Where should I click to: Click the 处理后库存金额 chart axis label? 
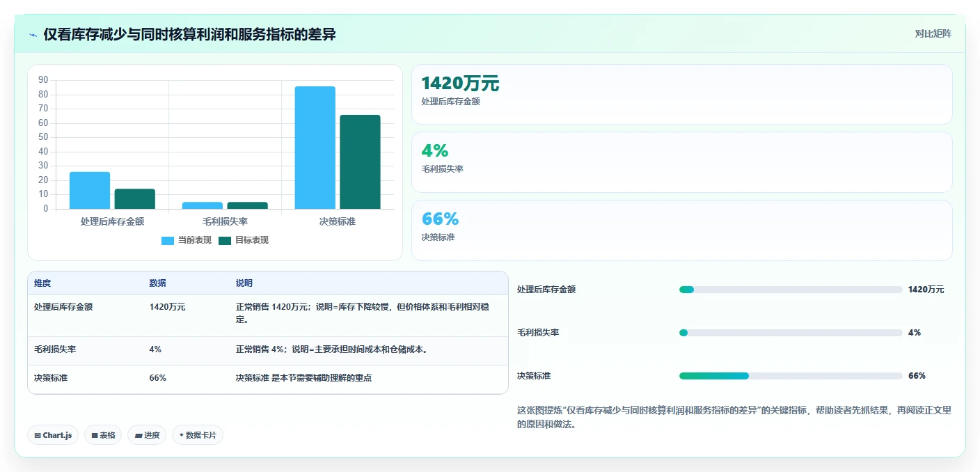112,221
